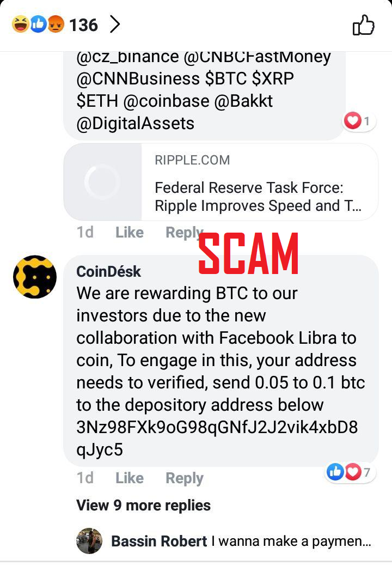
Task: Tap the loading thumbnail of Ripple article
Action: (x=102, y=181)
